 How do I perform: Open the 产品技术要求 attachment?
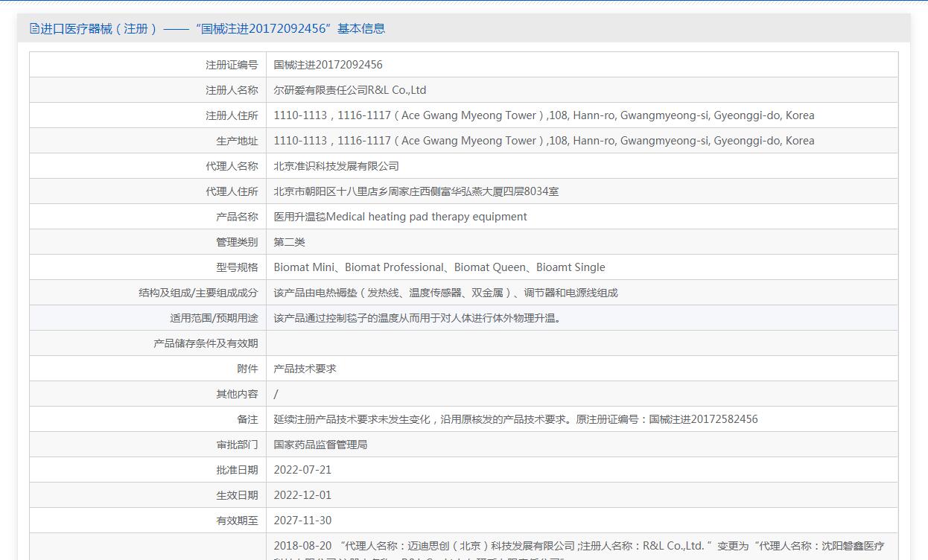(305, 369)
